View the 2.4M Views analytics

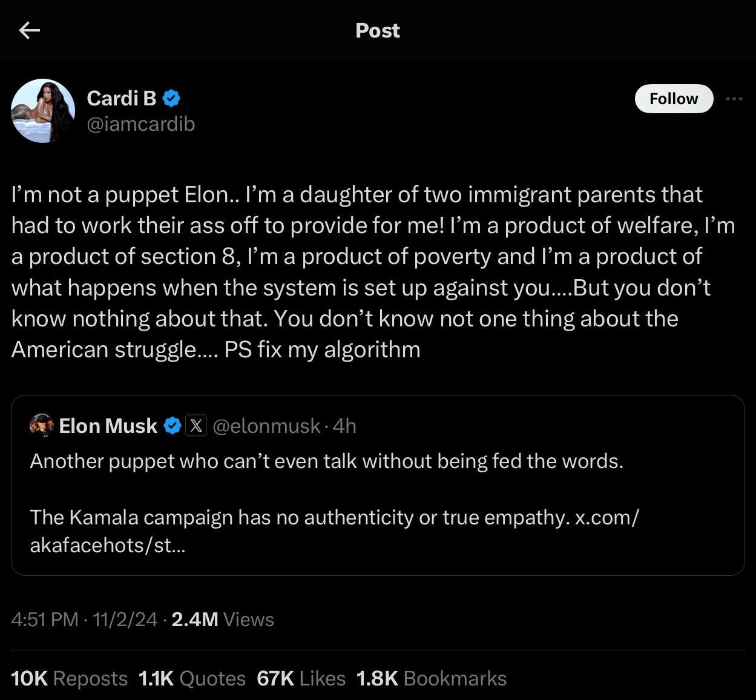[223, 619]
